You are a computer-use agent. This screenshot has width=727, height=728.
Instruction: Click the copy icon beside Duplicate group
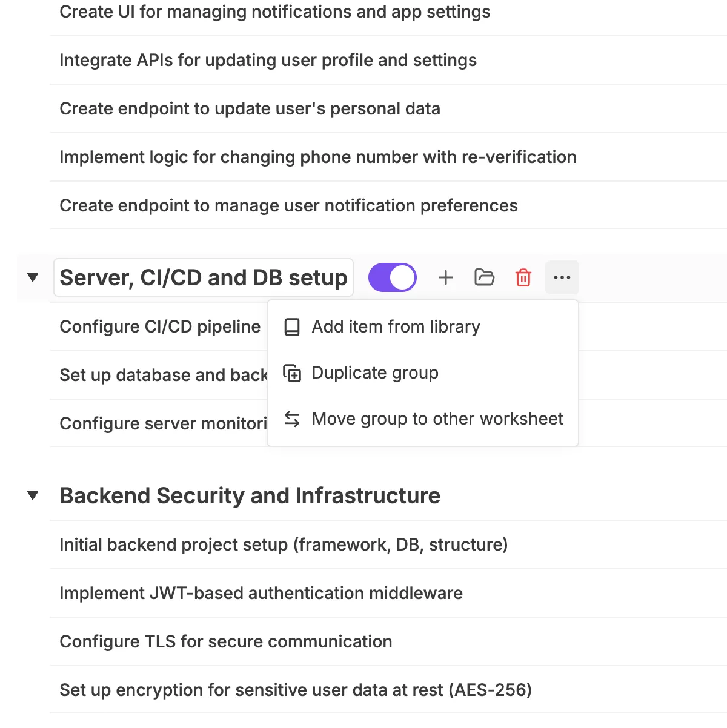[x=292, y=373]
